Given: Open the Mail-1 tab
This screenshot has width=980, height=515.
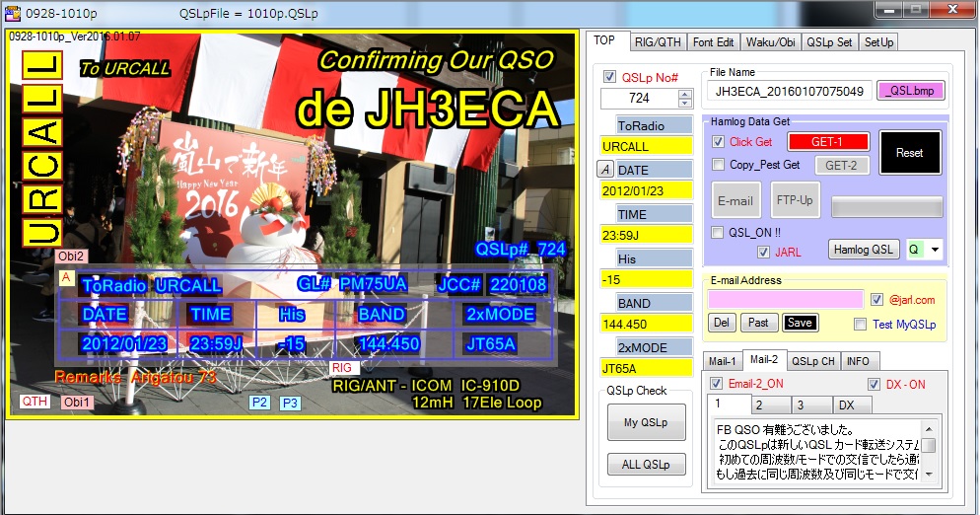Looking at the screenshot, I should pos(720,361).
